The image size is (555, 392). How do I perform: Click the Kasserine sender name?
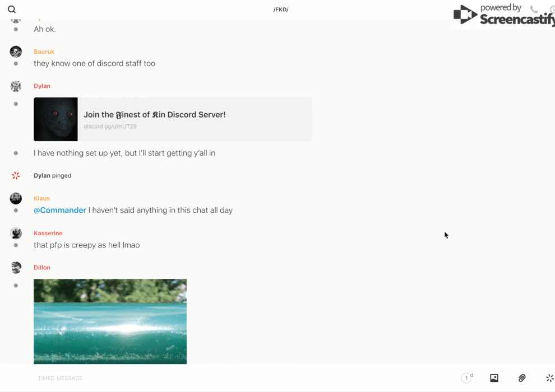tap(48, 233)
